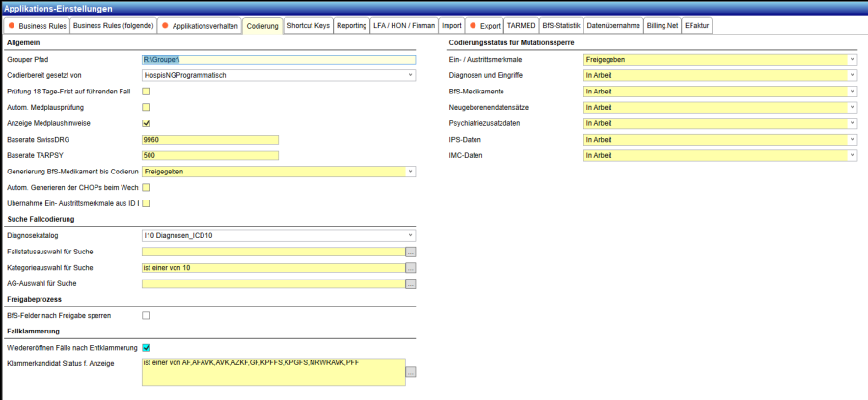Click into Grouper Pfad text field
This screenshot has width=868, height=400.
tap(278, 59)
